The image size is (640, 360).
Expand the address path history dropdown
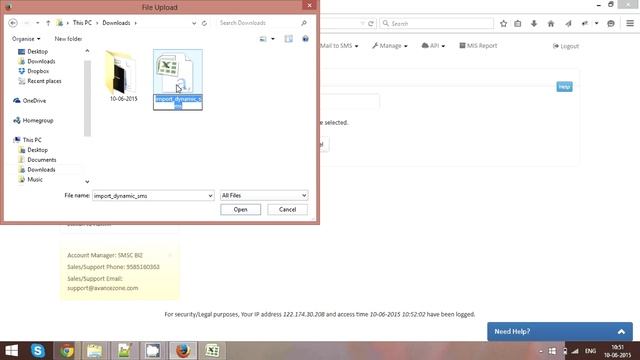pos(194,23)
